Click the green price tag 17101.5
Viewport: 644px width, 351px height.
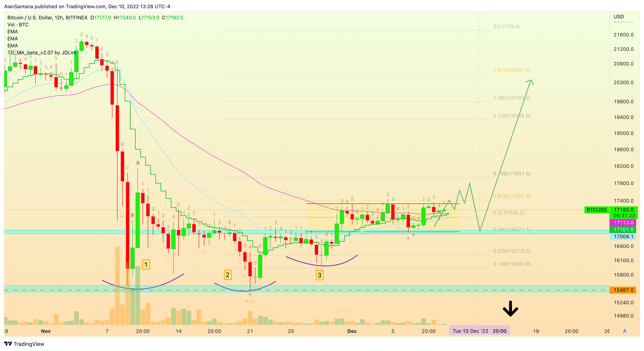point(622,230)
